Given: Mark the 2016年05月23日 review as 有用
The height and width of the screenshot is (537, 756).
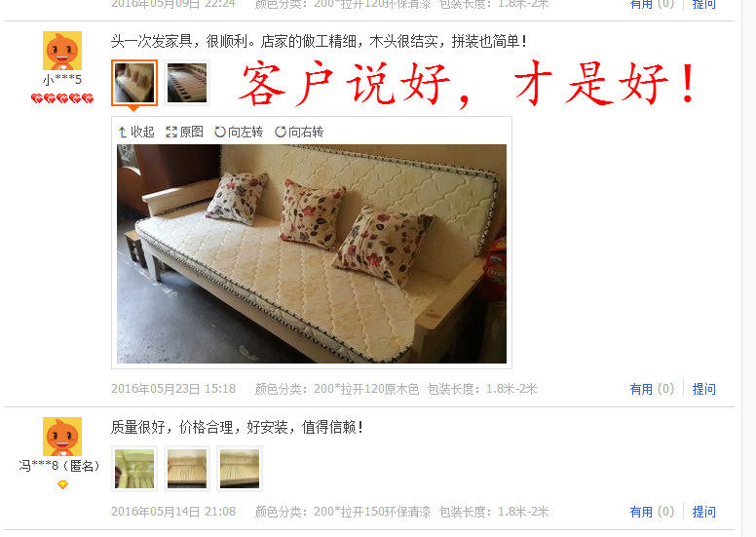Looking at the screenshot, I should 652,389.
